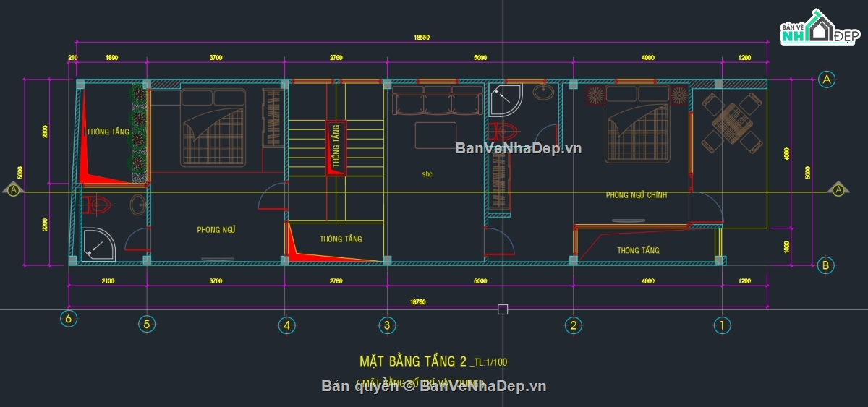Select the bed block in the left bedroom
The width and height of the screenshot is (868, 407).
(213, 127)
